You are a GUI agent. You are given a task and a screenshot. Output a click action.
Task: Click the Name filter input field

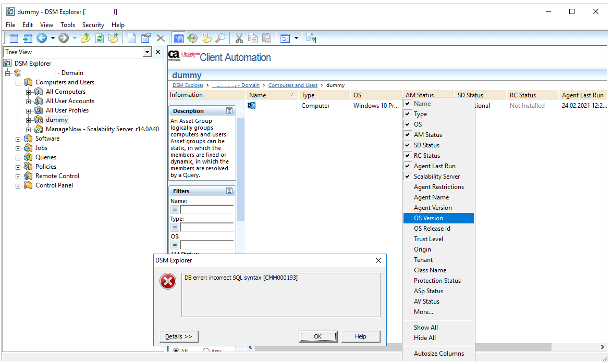click(207, 209)
